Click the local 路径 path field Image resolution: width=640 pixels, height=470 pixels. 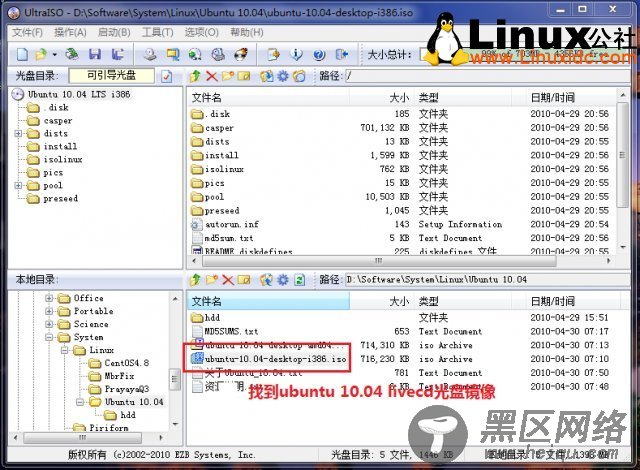(x=487, y=280)
